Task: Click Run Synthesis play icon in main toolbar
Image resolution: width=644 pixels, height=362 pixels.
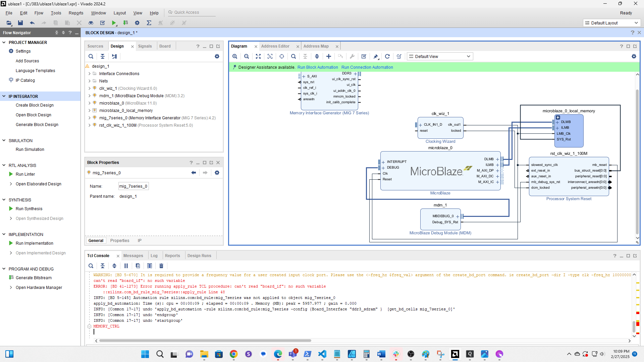Action: click(x=114, y=23)
